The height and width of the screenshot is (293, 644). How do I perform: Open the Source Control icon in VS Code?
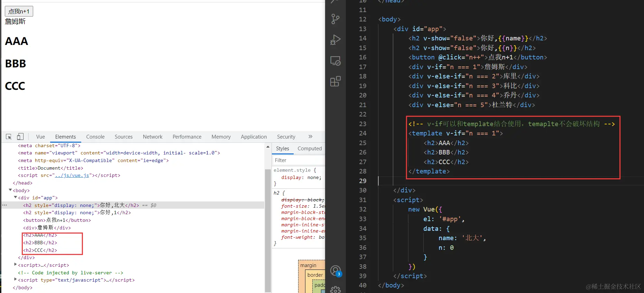(335, 19)
